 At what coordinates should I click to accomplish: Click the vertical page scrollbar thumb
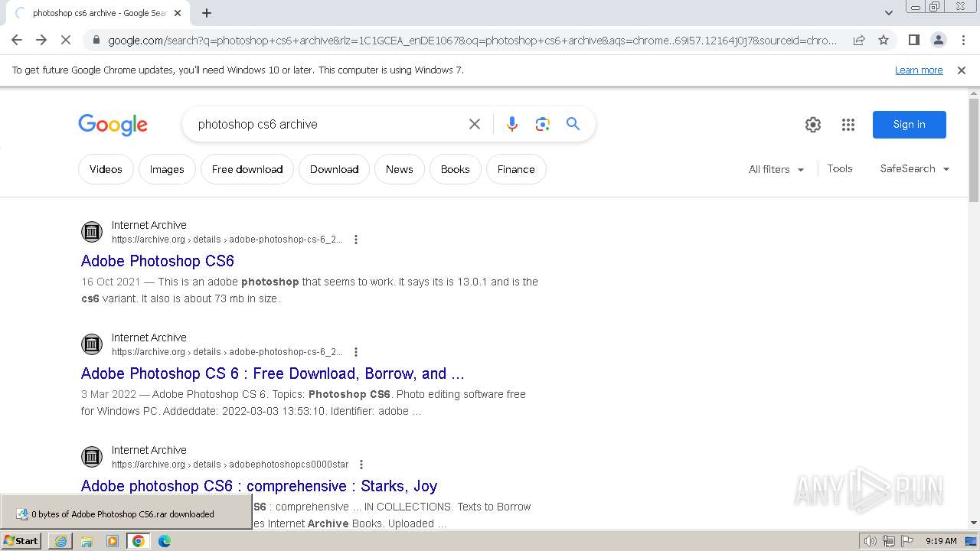coord(974,150)
